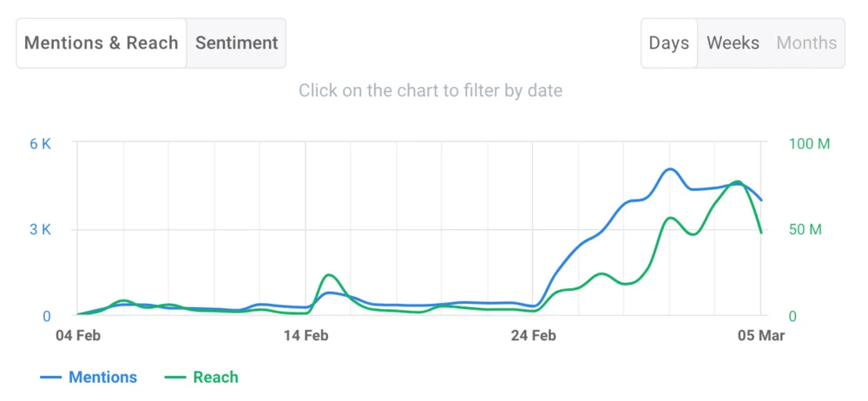Viewport: 868px width, 401px height.
Task: Click the blue Mentions legend line marker
Action: click(x=52, y=378)
